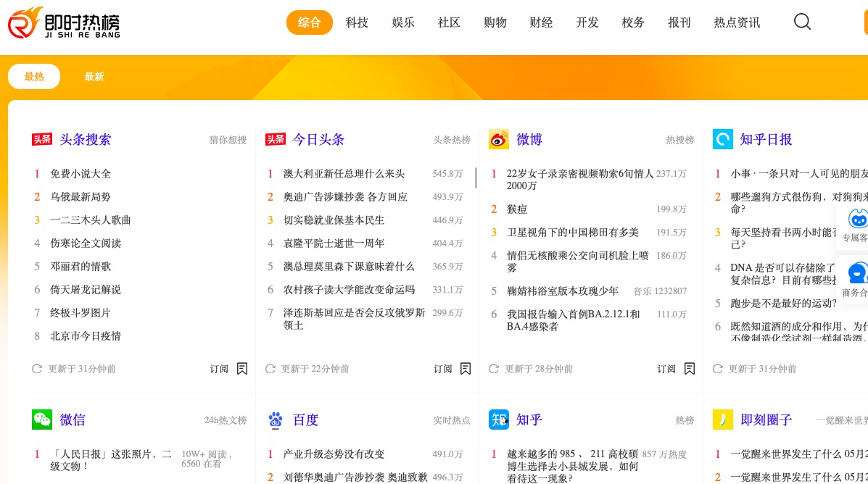The width and height of the screenshot is (868, 484).
Task: Refresh icon in 头条搜索 card footer
Action: pos(37,369)
